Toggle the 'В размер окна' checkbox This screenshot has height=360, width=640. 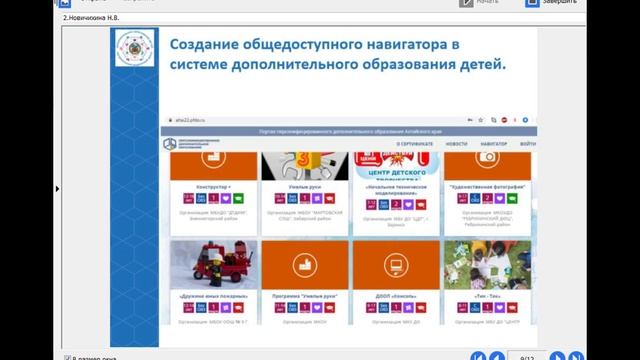pos(67,358)
